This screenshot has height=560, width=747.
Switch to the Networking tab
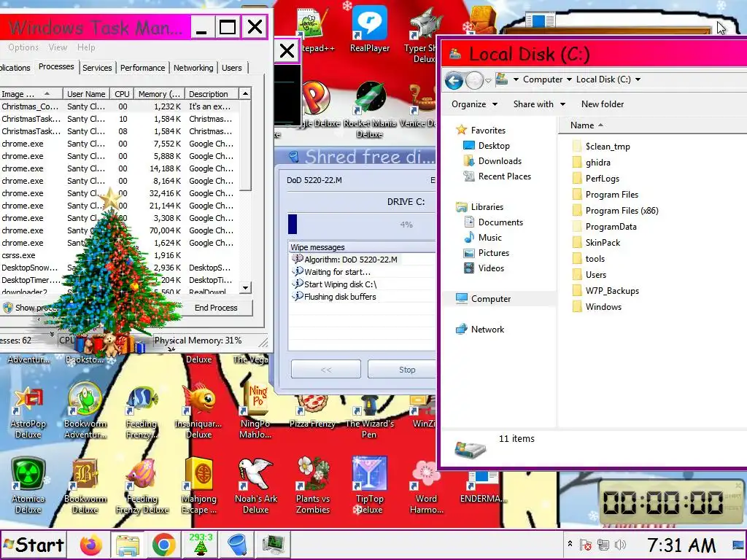pyautogui.click(x=193, y=68)
